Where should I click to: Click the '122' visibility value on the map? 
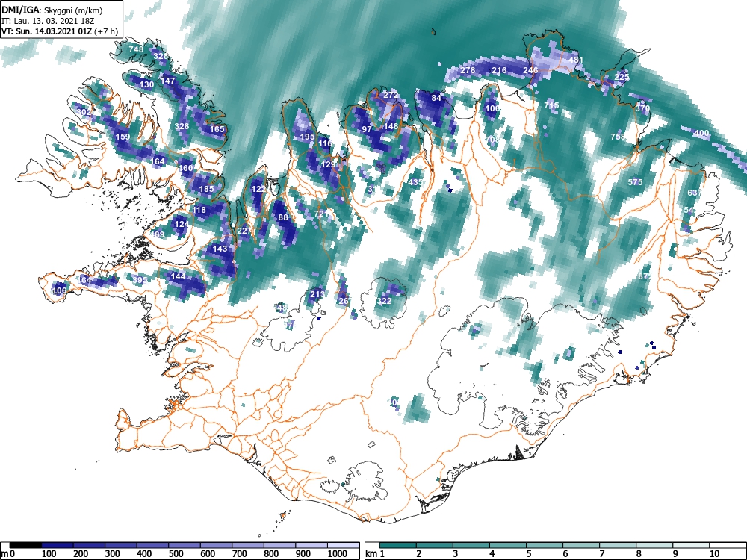coord(258,189)
